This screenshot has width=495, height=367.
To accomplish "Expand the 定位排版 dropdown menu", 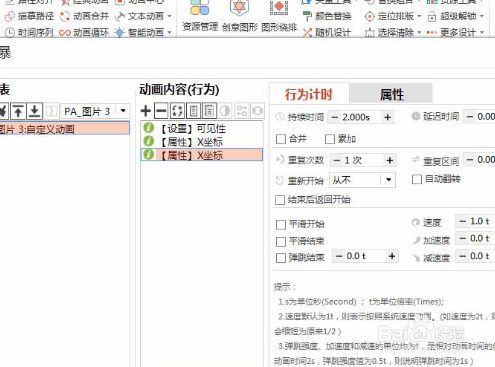I will (x=419, y=16).
